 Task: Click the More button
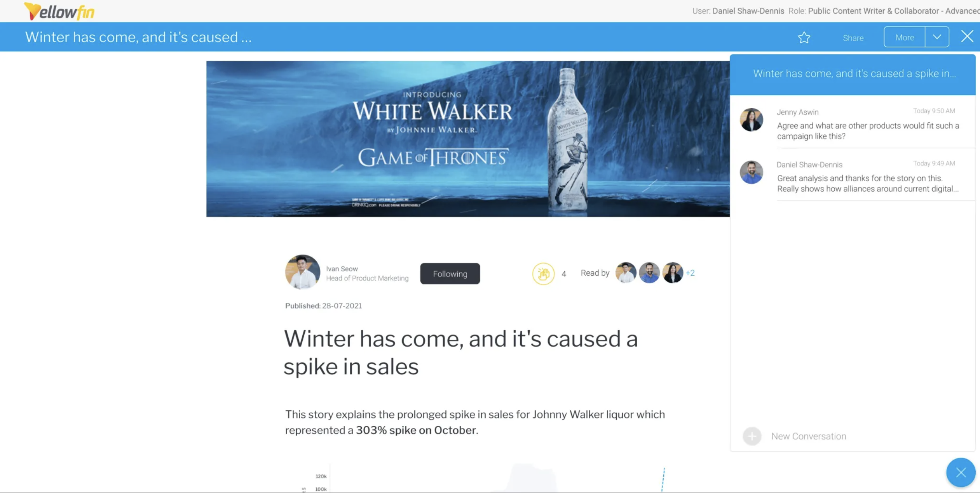click(x=904, y=37)
